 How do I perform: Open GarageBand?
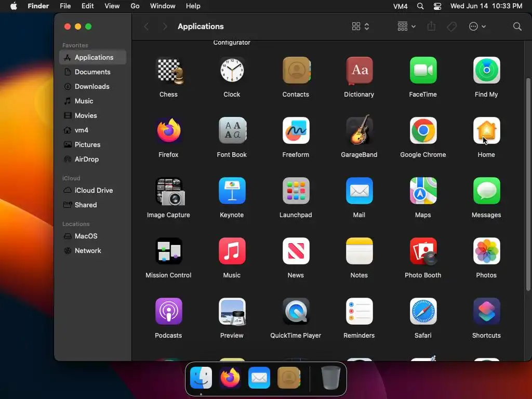click(360, 130)
